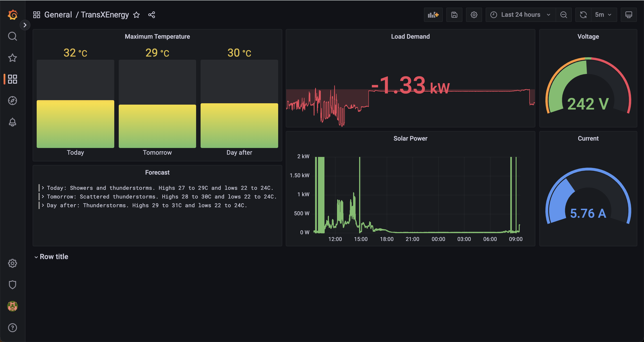Collapse the Row title section

tap(51, 257)
